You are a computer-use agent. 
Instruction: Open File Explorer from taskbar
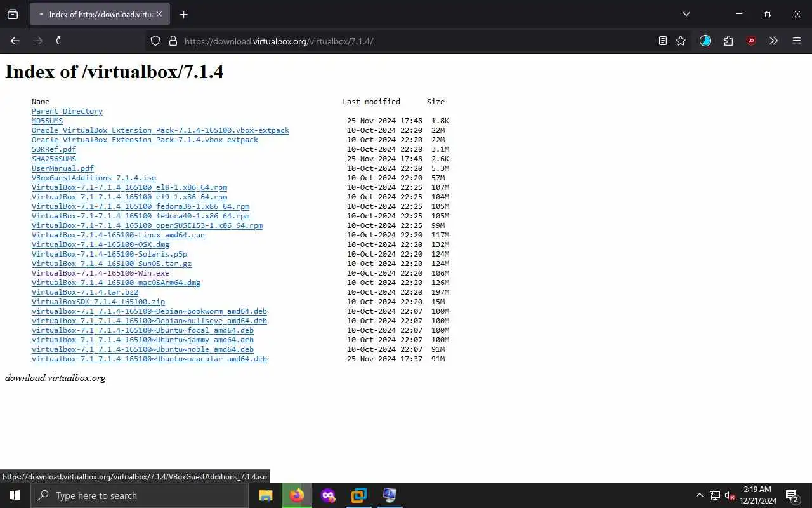point(265,495)
